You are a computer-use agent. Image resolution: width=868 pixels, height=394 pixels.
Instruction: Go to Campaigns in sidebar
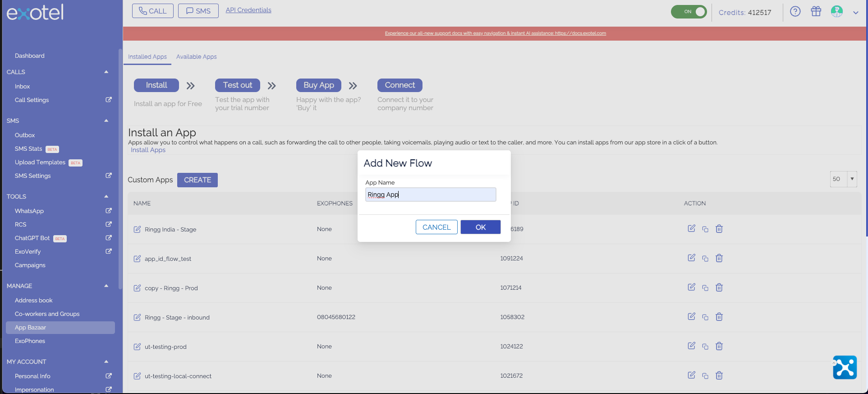point(30,265)
